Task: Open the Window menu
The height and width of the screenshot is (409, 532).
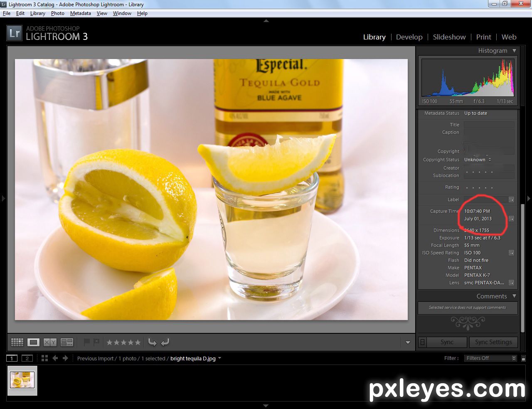Action: click(122, 13)
